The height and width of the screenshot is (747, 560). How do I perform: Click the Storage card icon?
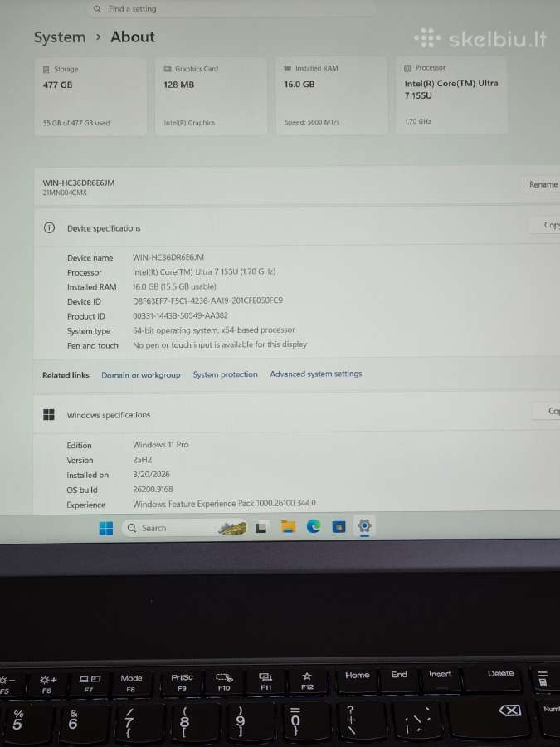[46, 70]
